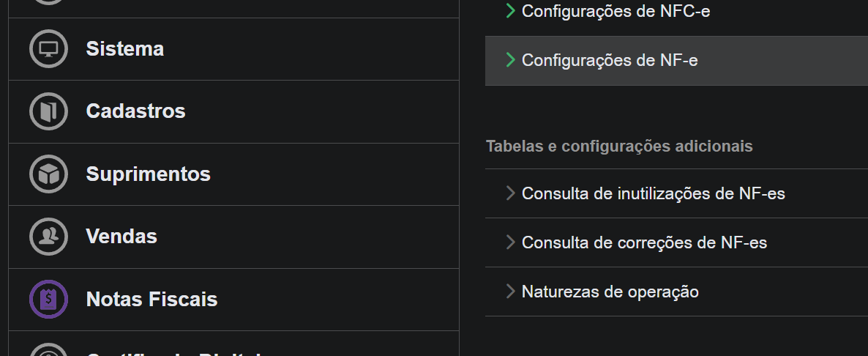Click the Suprimentos box icon
The image size is (868, 356).
tap(49, 174)
